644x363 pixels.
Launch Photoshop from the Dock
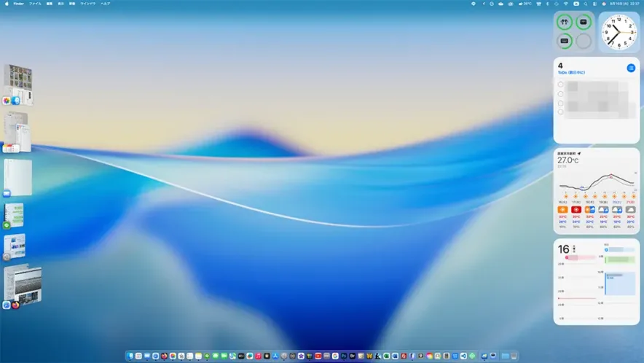tap(343, 356)
